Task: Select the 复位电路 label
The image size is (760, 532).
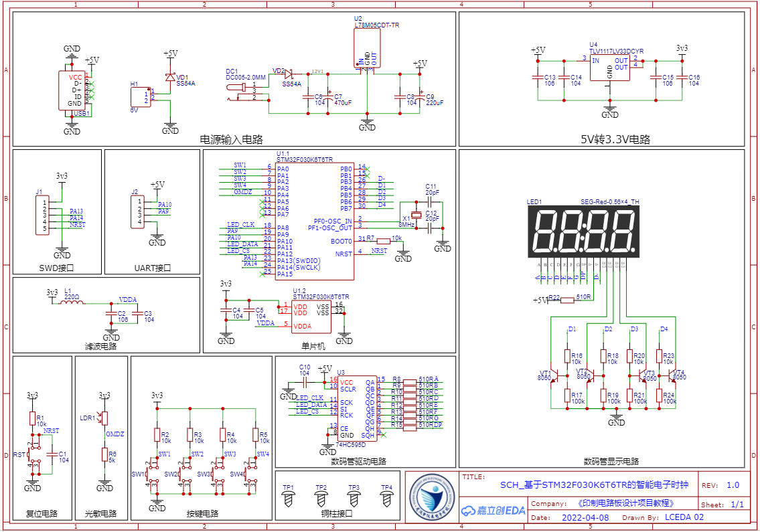Action: click(x=42, y=513)
